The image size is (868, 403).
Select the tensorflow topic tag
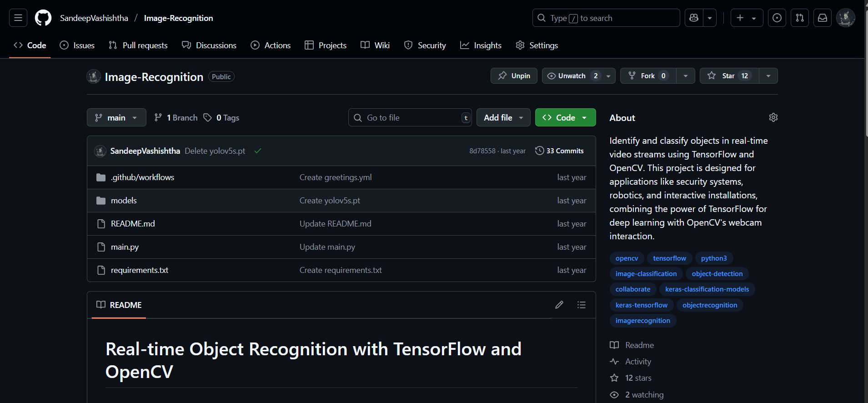(669, 258)
